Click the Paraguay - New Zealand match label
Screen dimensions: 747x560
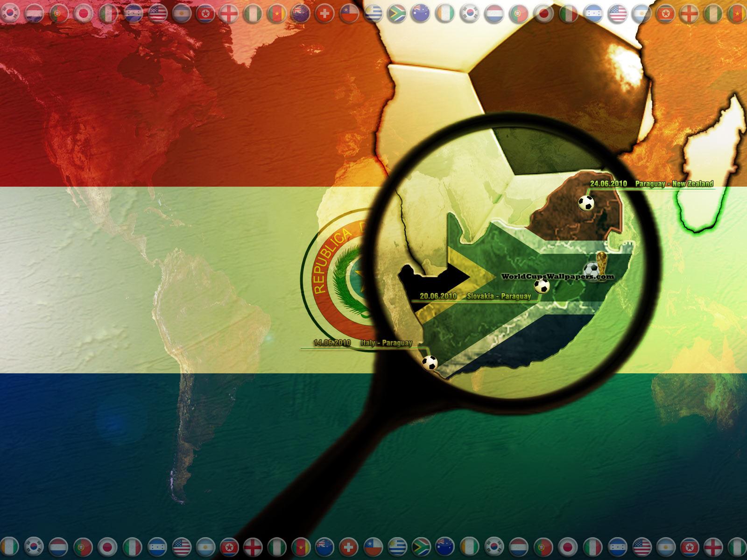[x=674, y=184]
